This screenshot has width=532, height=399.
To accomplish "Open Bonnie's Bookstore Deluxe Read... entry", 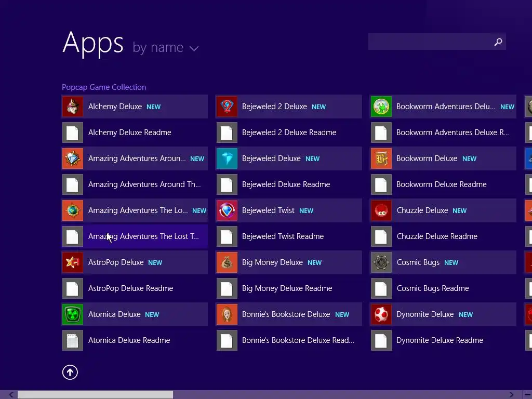I will click(289, 340).
